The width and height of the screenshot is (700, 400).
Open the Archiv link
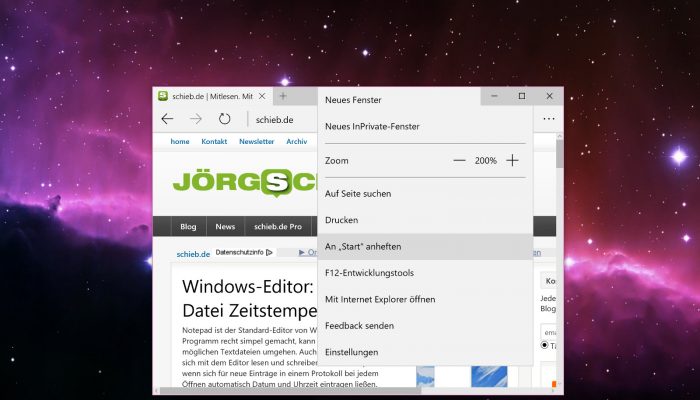(x=297, y=142)
